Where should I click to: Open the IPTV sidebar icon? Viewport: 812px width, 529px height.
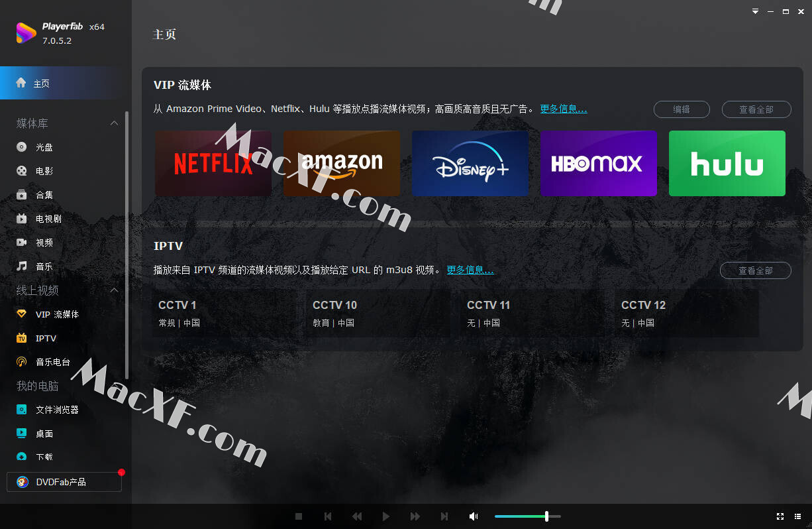[22, 338]
